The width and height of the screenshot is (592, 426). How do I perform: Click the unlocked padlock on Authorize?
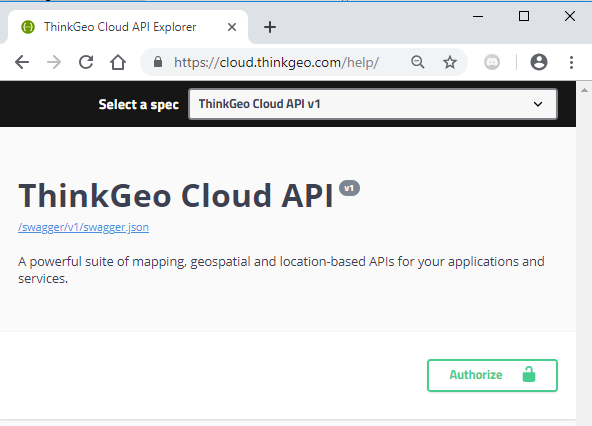(529, 374)
